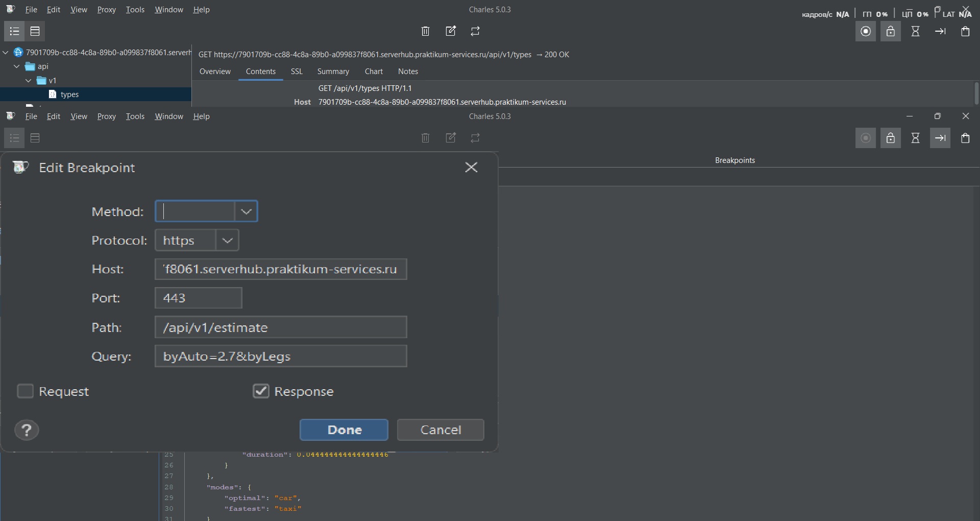Open the Proxy menu in top menu bar

click(x=106, y=10)
